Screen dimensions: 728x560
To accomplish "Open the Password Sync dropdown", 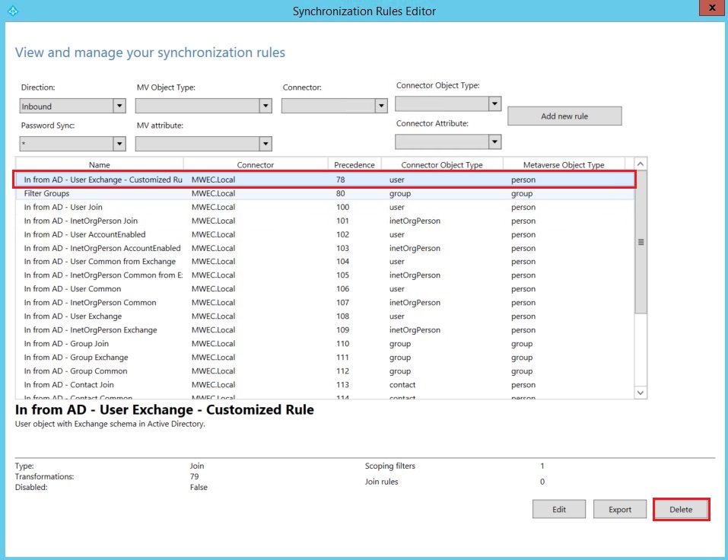I will [119, 144].
